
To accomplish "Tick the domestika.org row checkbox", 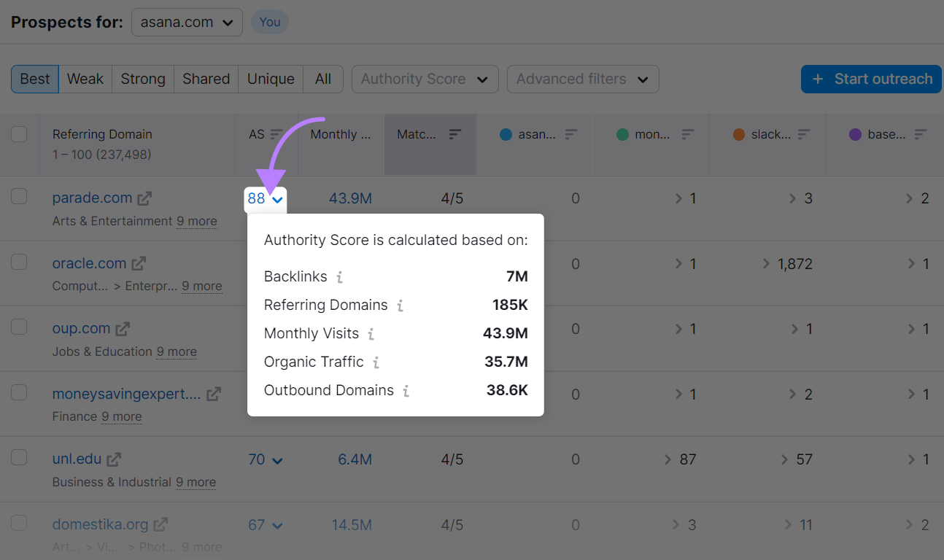I will click(x=19, y=523).
